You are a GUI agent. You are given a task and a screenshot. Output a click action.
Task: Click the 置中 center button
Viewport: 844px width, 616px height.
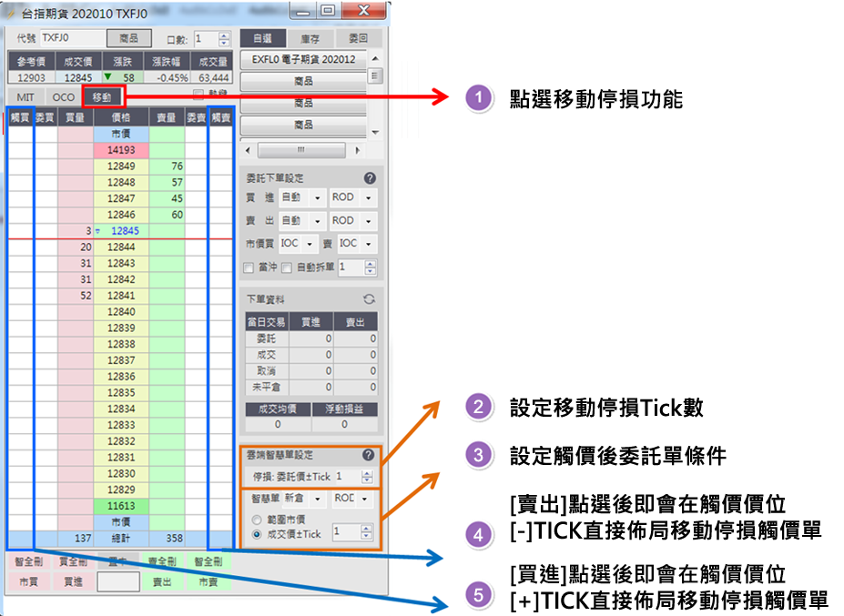coord(117,561)
